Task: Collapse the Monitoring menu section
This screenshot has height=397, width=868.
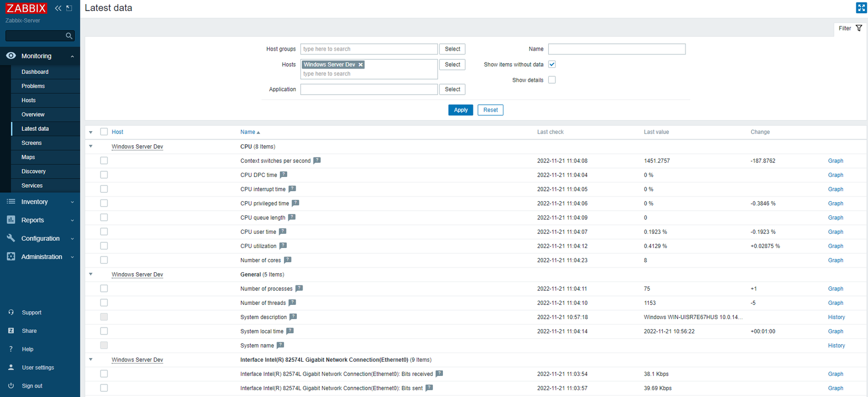Action: coord(40,56)
